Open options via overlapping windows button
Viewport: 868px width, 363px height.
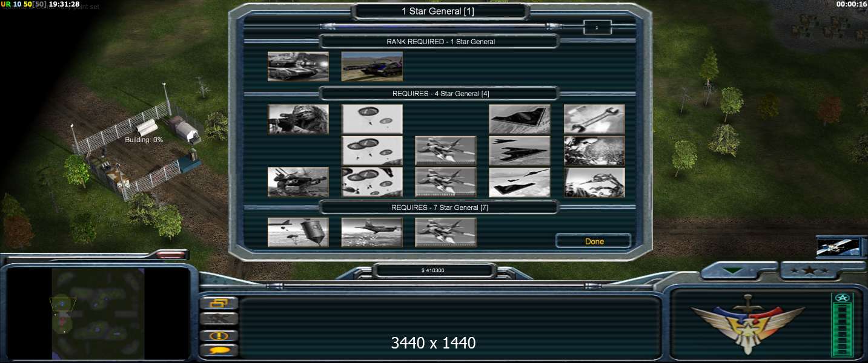coord(219,303)
